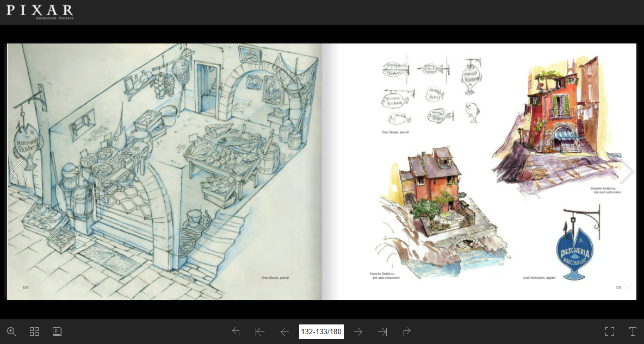The image size is (644, 344).
Task: Flip forward using the large right chevron
Action: pyautogui.click(x=627, y=172)
